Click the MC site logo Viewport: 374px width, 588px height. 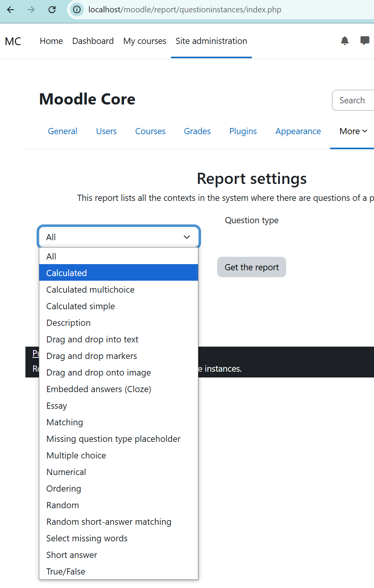tap(13, 41)
